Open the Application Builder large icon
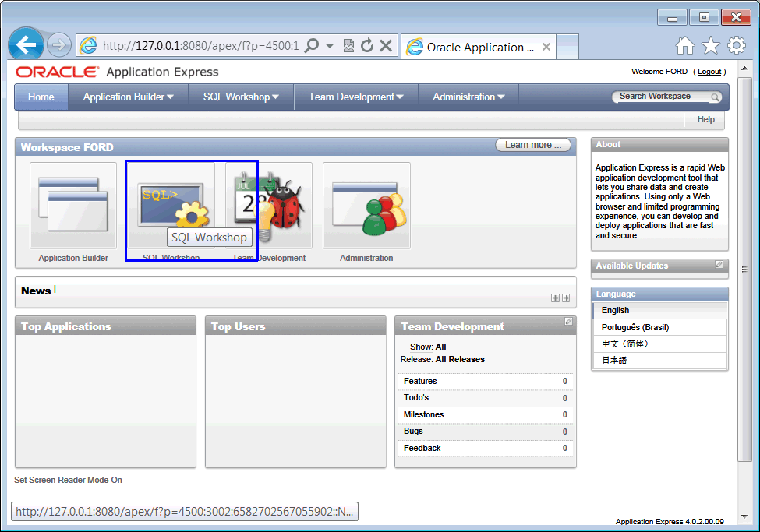Image resolution: width=760 pixels, height=532 pixels. [x=73, y=206]
